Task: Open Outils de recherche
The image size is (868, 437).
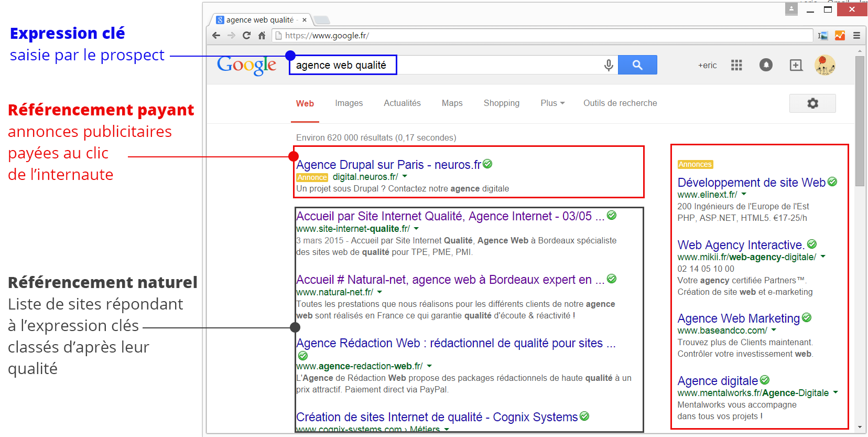Action: pos(620,103)
